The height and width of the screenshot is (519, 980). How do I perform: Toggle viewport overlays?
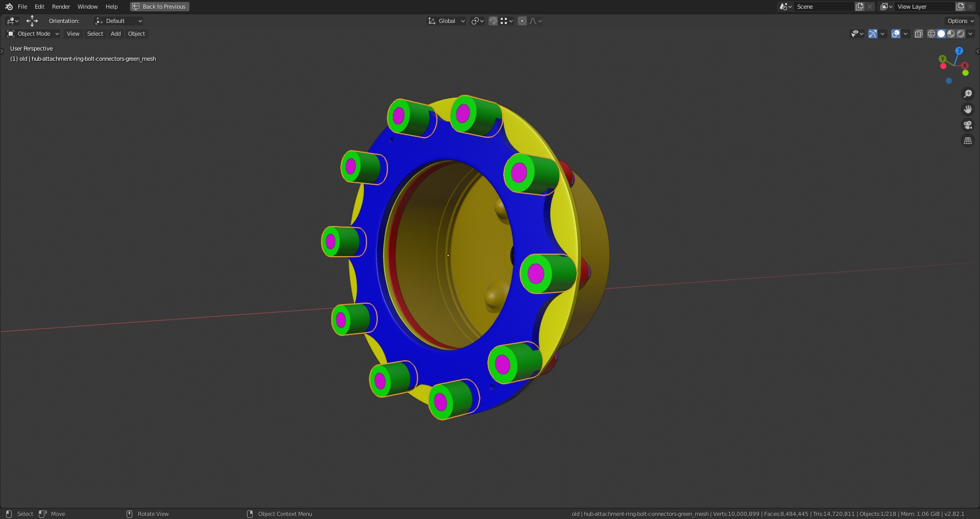pos(896,34)
